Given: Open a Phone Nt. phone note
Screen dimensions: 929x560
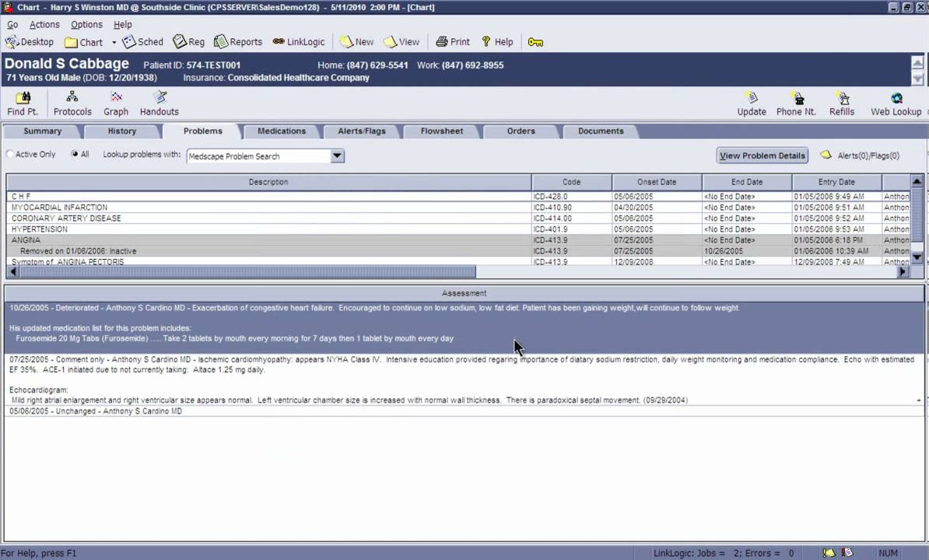Looking at the screenshot, I should [796, 103].
